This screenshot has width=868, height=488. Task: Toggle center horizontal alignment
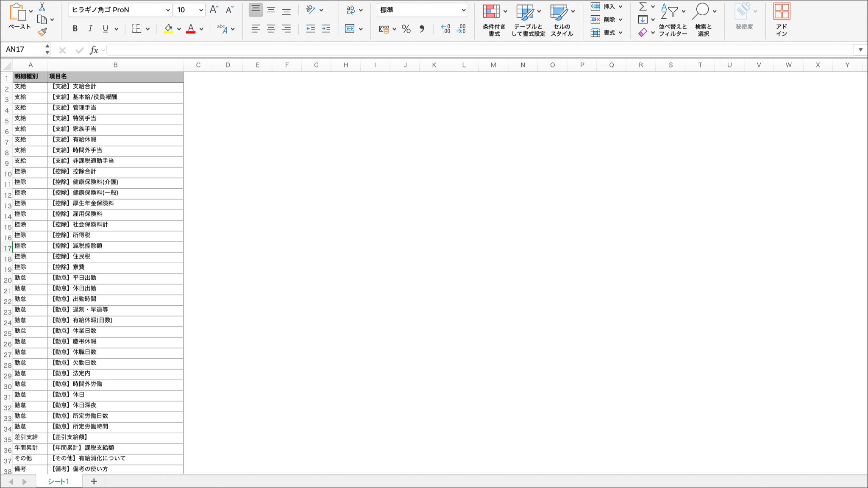[271, 29]
